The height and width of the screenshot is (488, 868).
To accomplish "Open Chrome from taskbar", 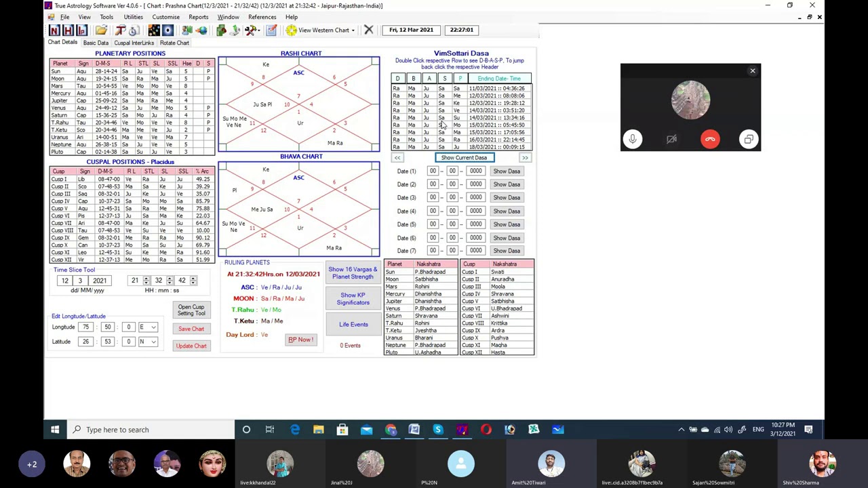I will coord(391,429).
